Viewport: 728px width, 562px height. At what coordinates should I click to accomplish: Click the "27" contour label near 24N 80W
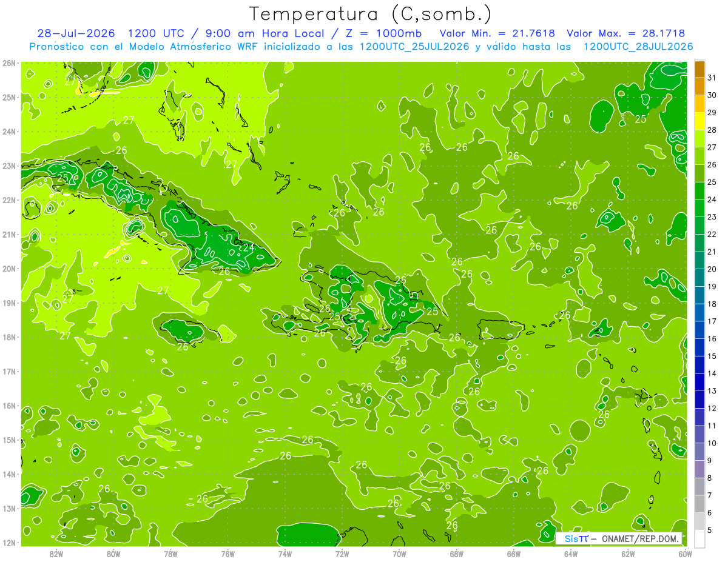click(x=129, y=120)
